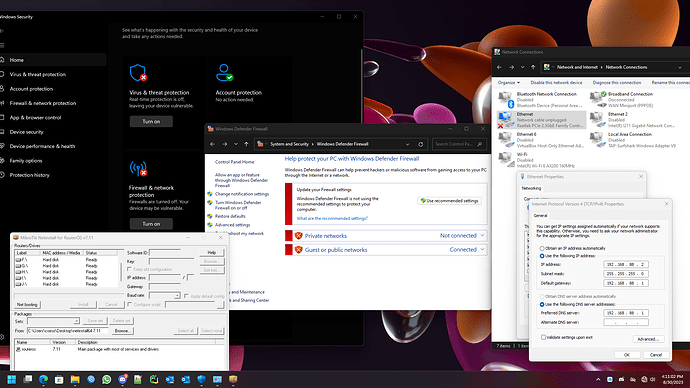Click Turn Windows Defender Firewall on or off
The width and height of the screenshot is (690, 388).
238,205
